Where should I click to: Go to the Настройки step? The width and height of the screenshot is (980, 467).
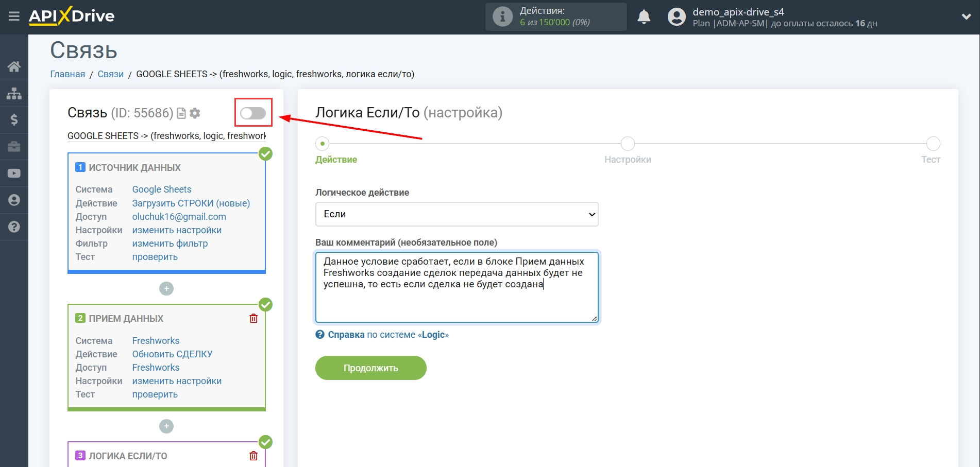click(x=627, y=144)
